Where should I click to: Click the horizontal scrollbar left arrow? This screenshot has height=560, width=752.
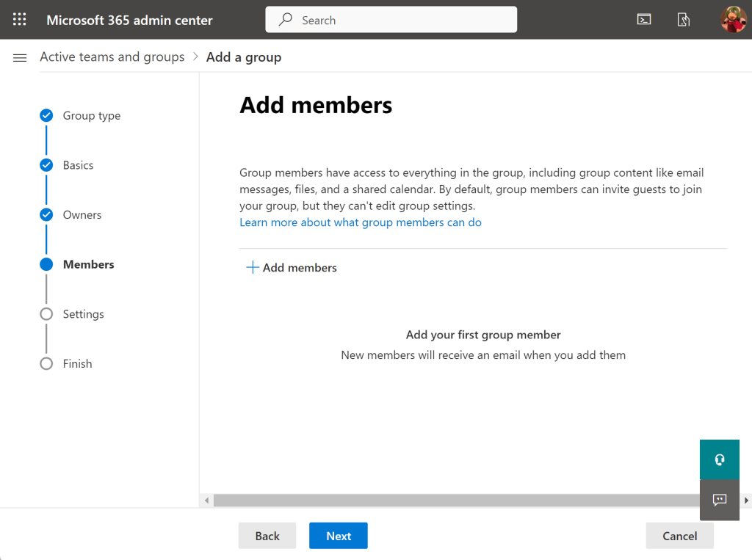pos(207,501)
